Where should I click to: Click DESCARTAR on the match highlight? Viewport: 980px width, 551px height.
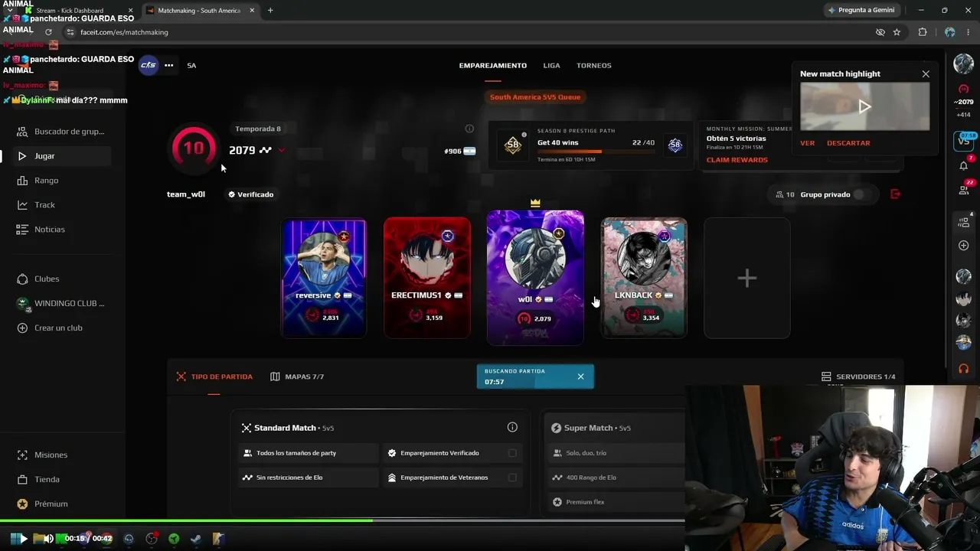[x=848, y=143]
